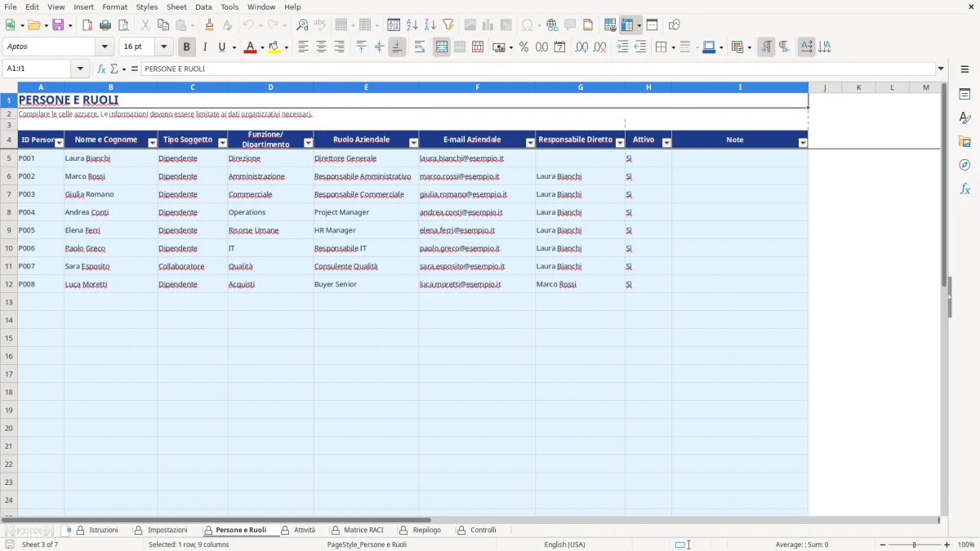The height and width of the screenshot is (551, 980).
Task: Click the Formula equals button
Action: (x=135, y=69)
